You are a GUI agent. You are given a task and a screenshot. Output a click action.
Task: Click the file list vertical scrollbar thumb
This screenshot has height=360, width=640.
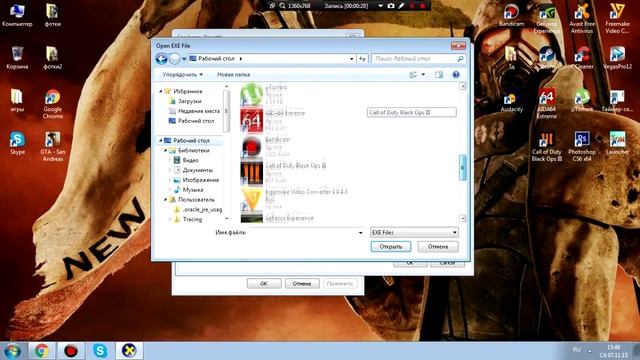coord(462,167)
